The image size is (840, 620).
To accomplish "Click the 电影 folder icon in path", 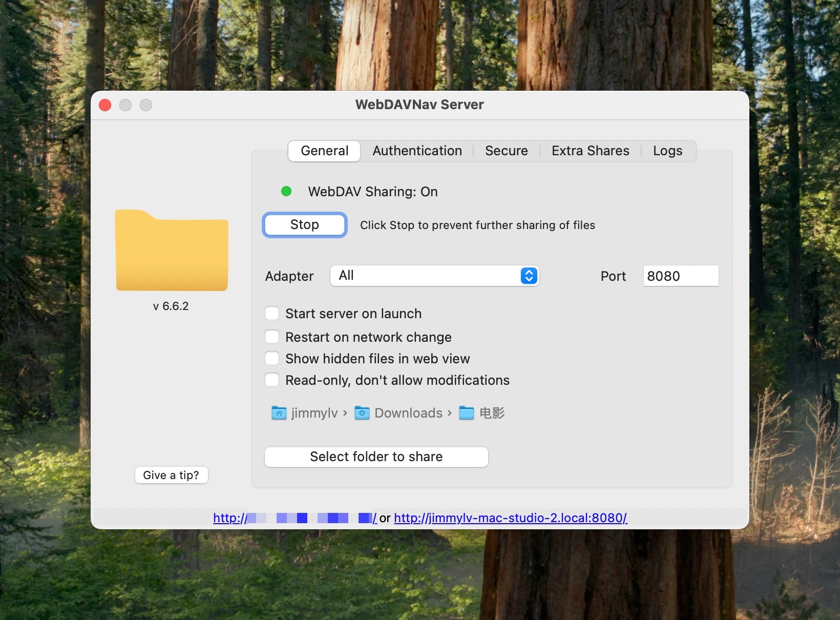I will pyautogui.click(x=466, y=413).
